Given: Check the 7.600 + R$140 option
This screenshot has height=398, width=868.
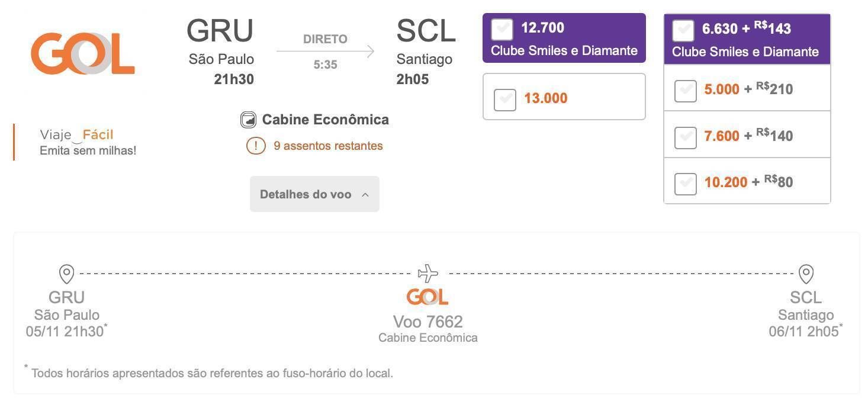Looking at the screenshot, I should click(x=685, y=137).
